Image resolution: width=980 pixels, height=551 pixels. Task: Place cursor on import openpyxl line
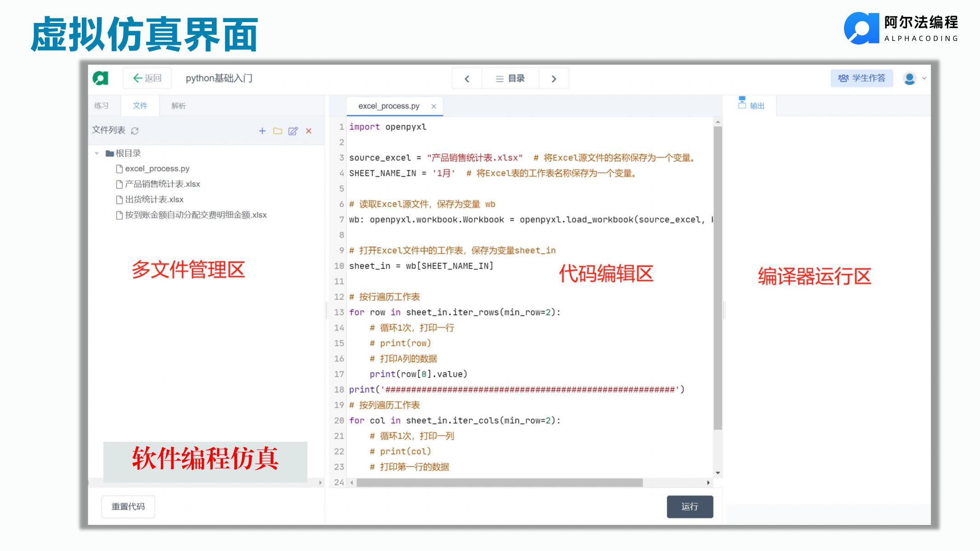pos(388,127)
